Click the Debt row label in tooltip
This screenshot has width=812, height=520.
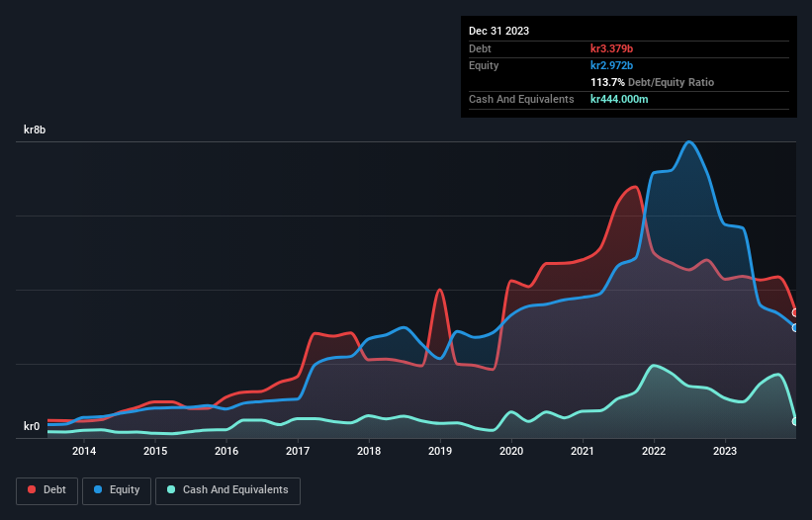click(480, 48)
